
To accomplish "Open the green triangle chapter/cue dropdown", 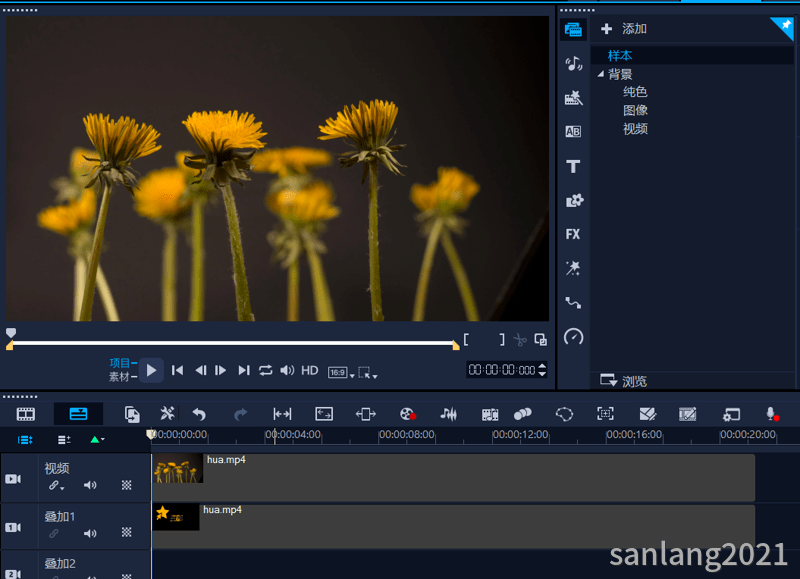I will coord(97,439).
